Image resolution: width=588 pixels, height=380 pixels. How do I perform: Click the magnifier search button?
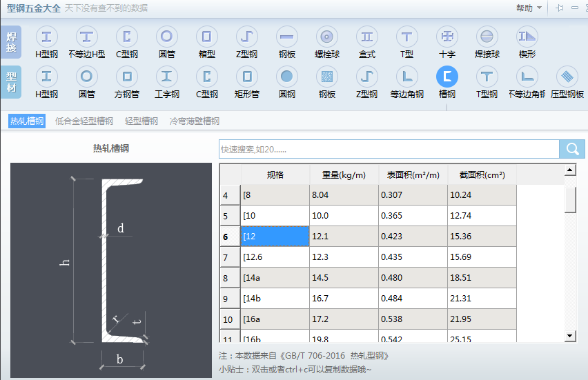point(572,149)
